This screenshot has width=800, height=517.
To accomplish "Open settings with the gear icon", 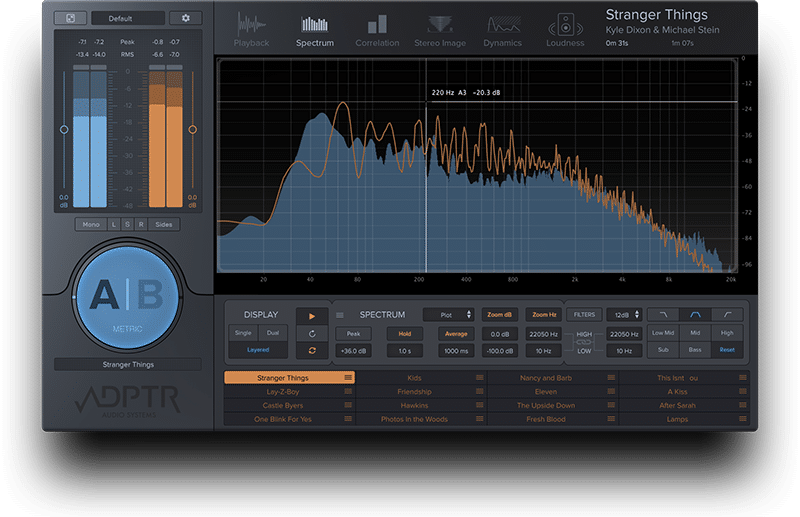I will coord(186,18).
